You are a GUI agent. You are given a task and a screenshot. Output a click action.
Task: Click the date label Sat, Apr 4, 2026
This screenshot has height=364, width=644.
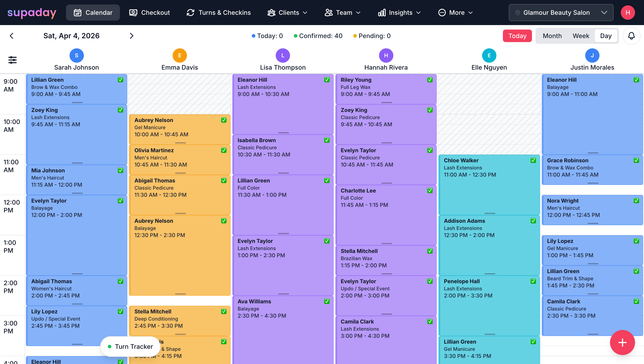pyautogui.click(x=72, y=36)
